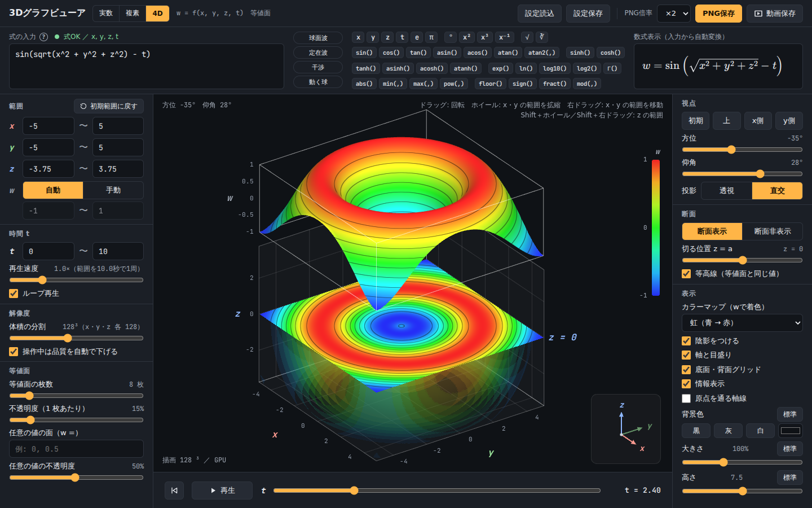Toggle 陰影をつける shading checkbox
812x508 pixels.
[686, 341]
